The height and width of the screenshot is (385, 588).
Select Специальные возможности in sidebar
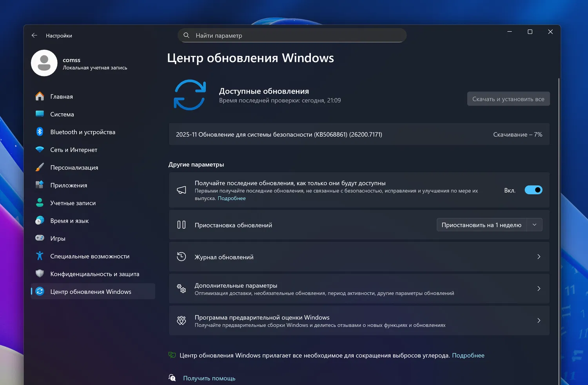tap(93, 256)
